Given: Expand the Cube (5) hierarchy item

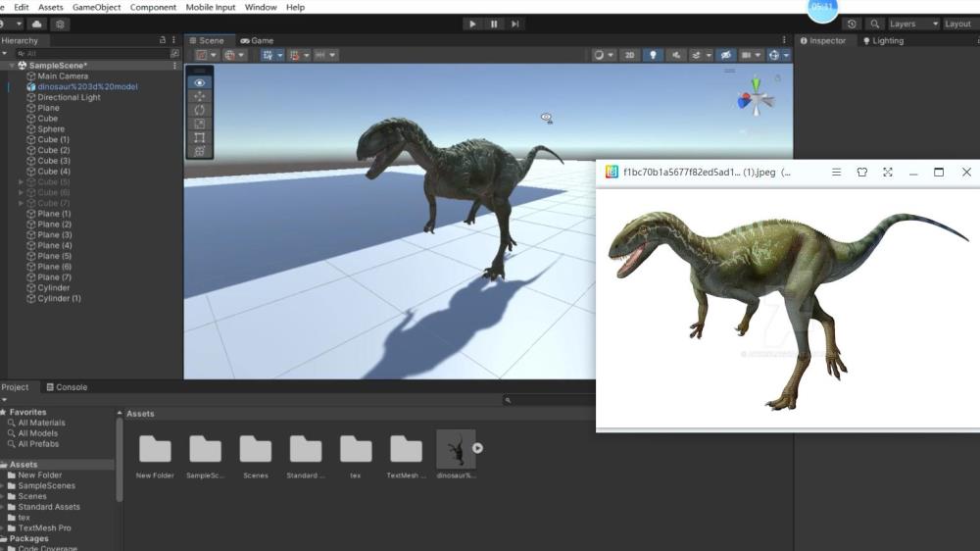Looking at the screenshot, I should click(x=22, y=182).
